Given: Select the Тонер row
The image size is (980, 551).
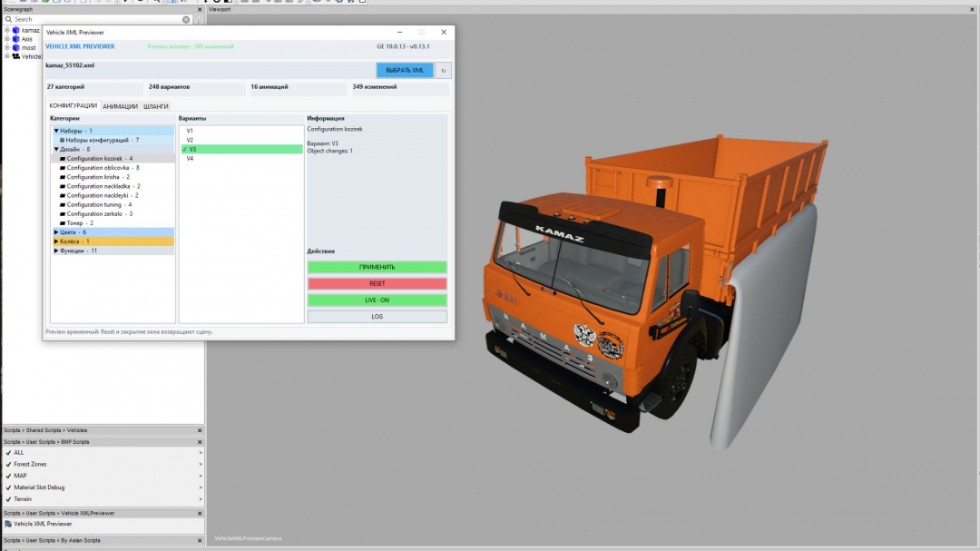Looking at the screenshot, I should (x=113, y=222).
